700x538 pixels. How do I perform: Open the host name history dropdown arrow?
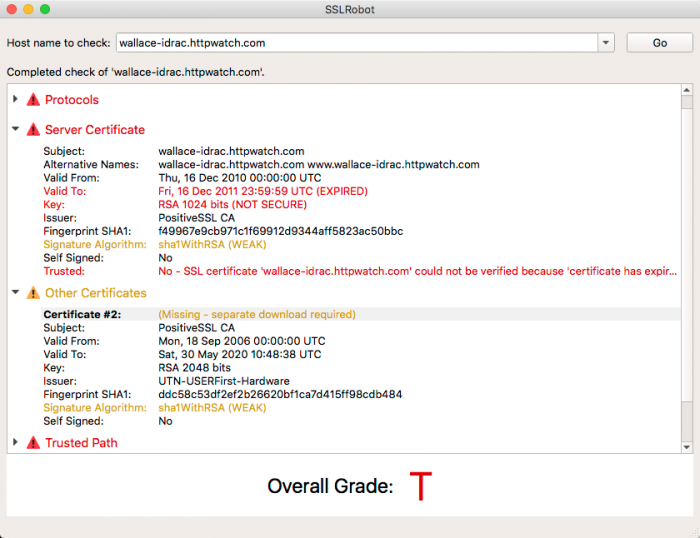606,43
